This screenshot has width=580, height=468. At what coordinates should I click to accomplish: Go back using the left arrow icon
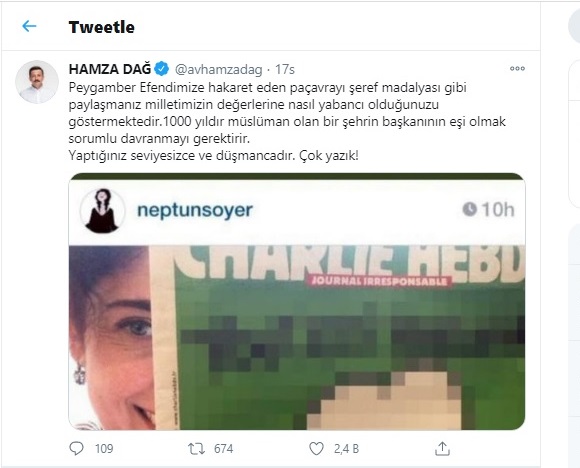click(x=29, y=26)
